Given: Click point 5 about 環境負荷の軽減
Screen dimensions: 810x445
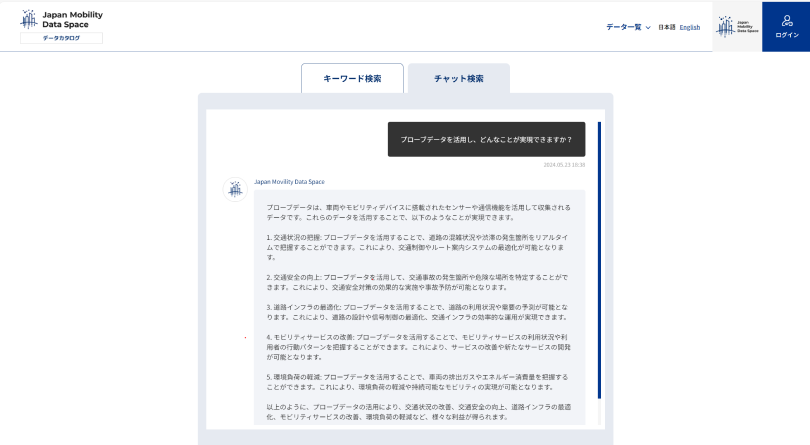Looking at the screenshot, I should (x=418, y=381).
